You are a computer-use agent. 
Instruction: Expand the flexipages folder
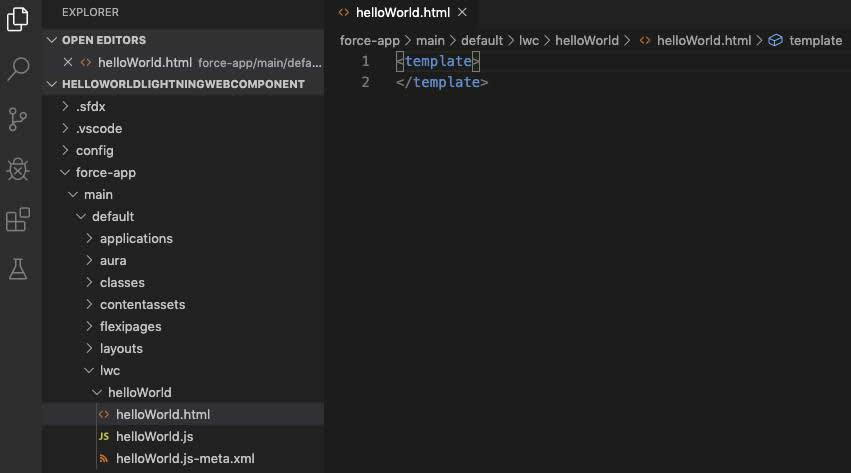(x=90, y=326)
